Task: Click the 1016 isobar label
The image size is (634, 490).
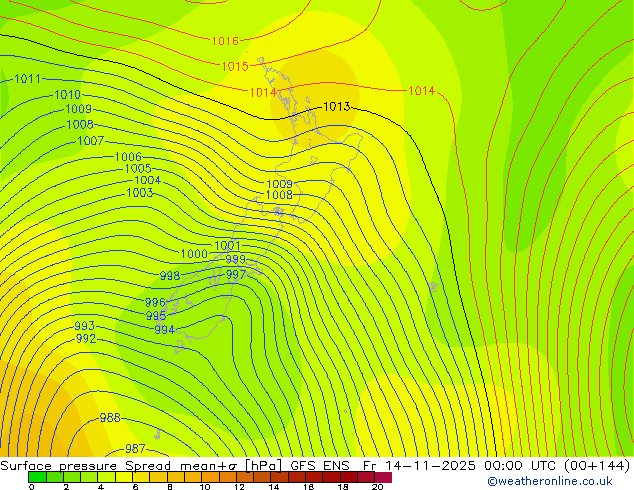Action: pyautogui.click(x=225, y=41)
